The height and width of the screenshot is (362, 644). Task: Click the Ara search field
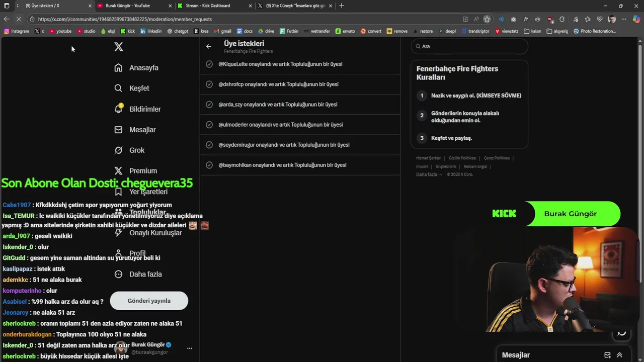point(469,46)
